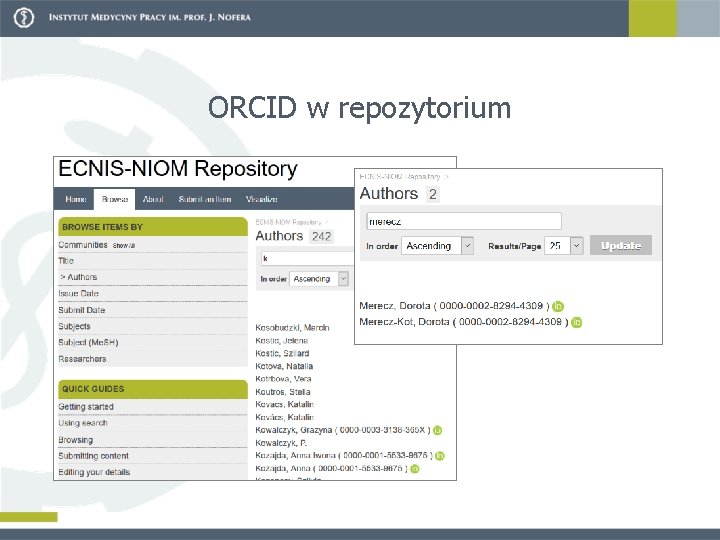This screenshot has height=540, width=720.
Task: Open author Kowalczyk, P.
Action: (x=281, y=443)
